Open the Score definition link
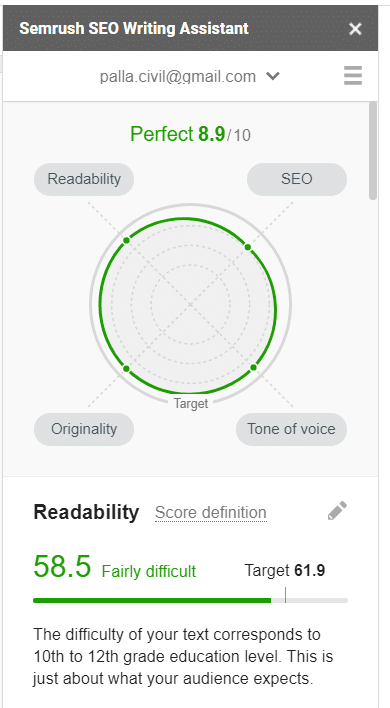This screenshot has width=390, height=708. pyautogui.click(x=211, y=513)
